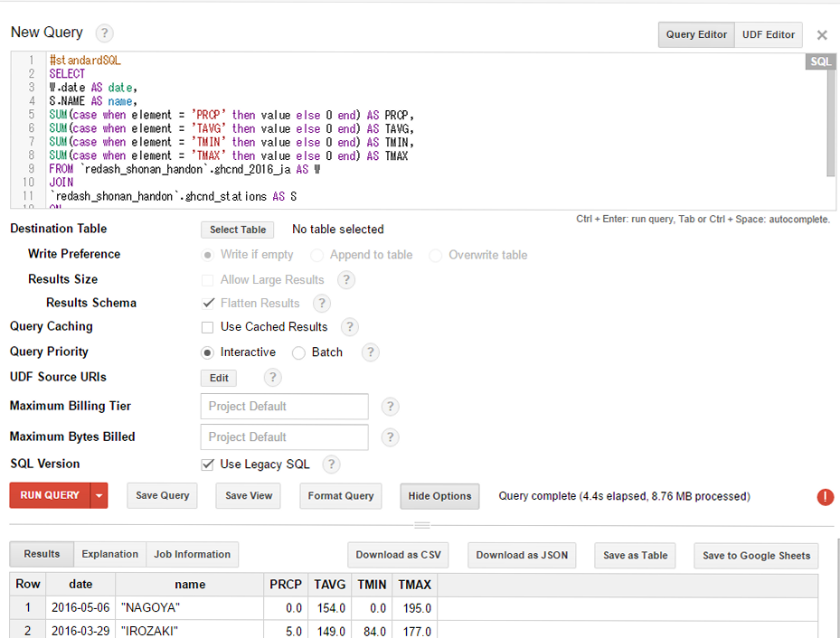Open help for Maximum Bytes Billed
This screenshot has width=840, height=638.
click(390, 437)
